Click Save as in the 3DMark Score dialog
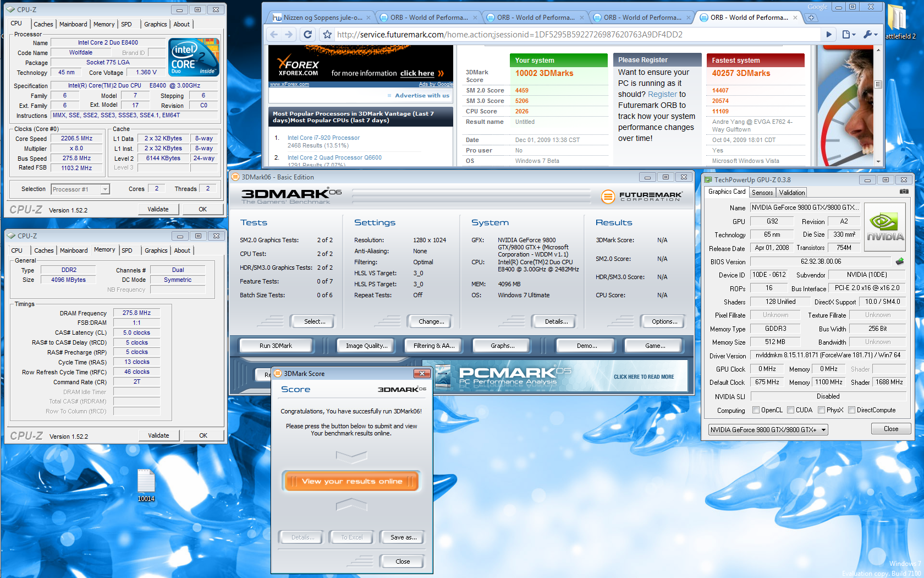 coord(403,537)
